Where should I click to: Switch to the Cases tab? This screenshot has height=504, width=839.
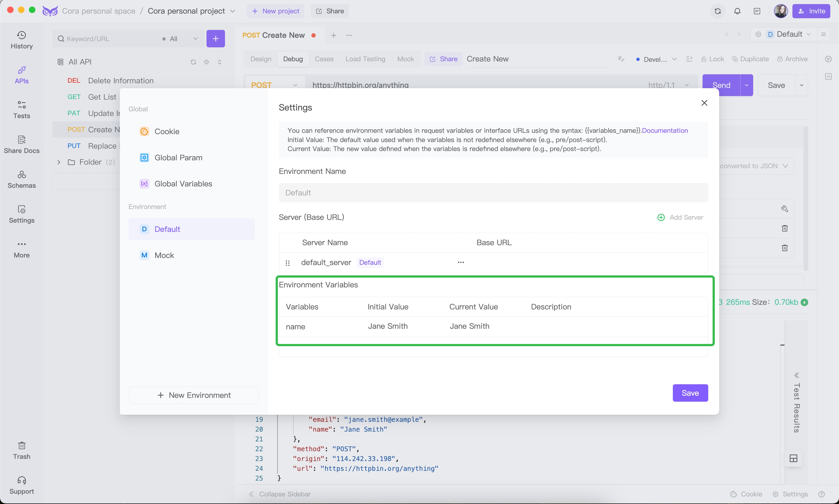(x=324, y=59)
